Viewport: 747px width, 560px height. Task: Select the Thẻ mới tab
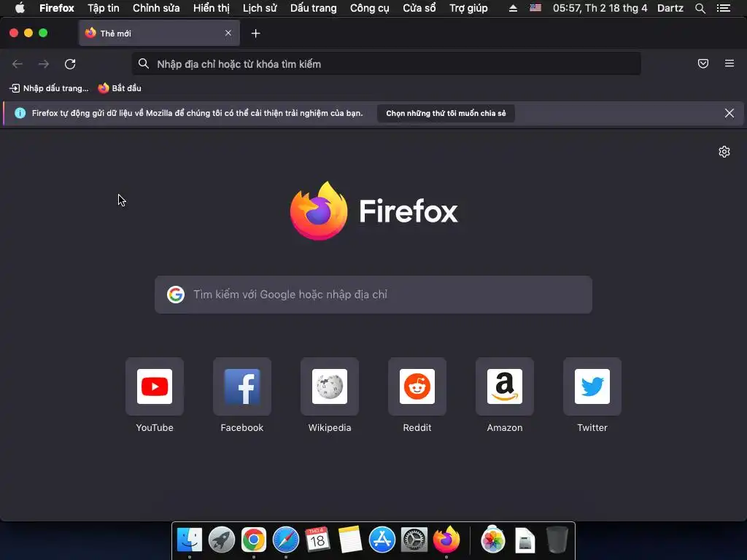tap(159, 33)
